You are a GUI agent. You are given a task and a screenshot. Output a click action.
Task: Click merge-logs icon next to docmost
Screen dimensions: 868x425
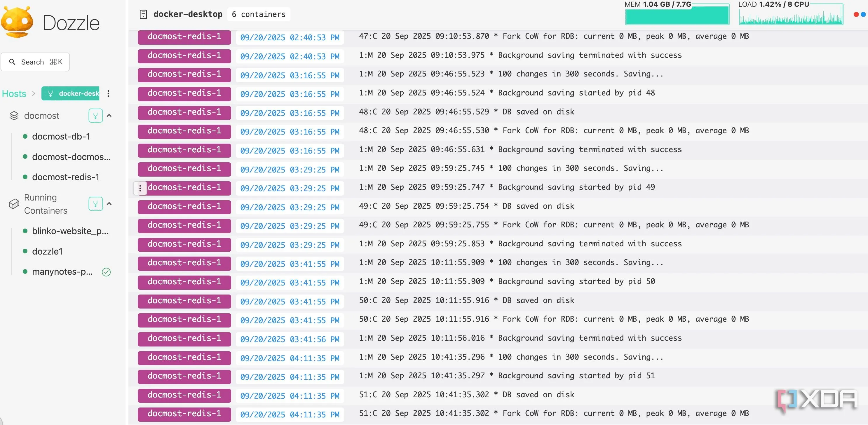[x=95, y=116]
